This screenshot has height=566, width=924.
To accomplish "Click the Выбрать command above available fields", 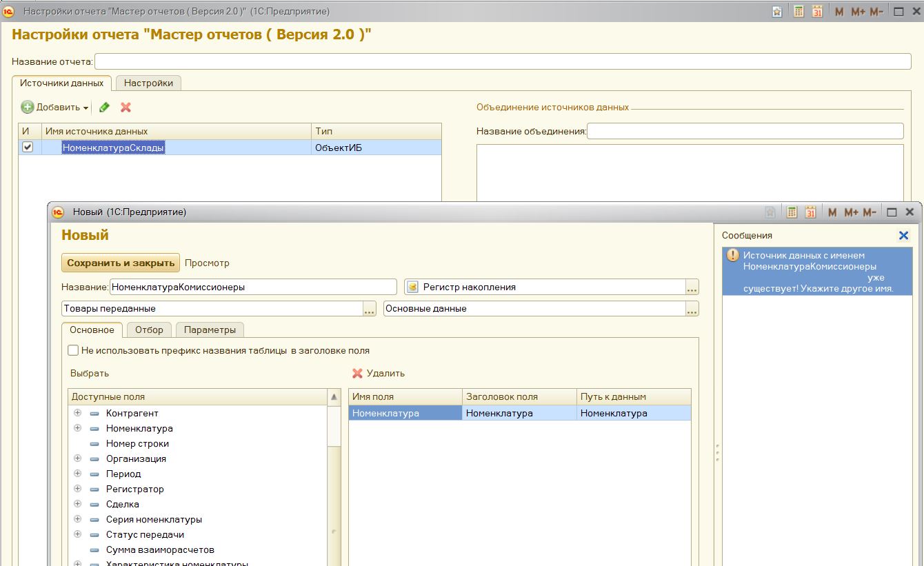I will [90, 373].
